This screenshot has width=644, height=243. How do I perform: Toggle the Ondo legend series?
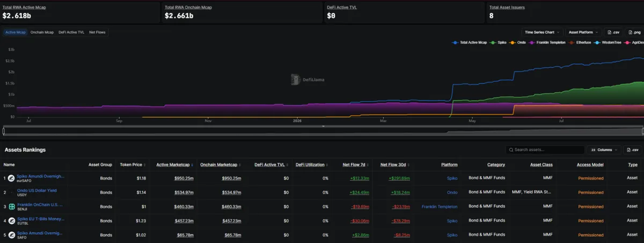click(x=517, y=42)
